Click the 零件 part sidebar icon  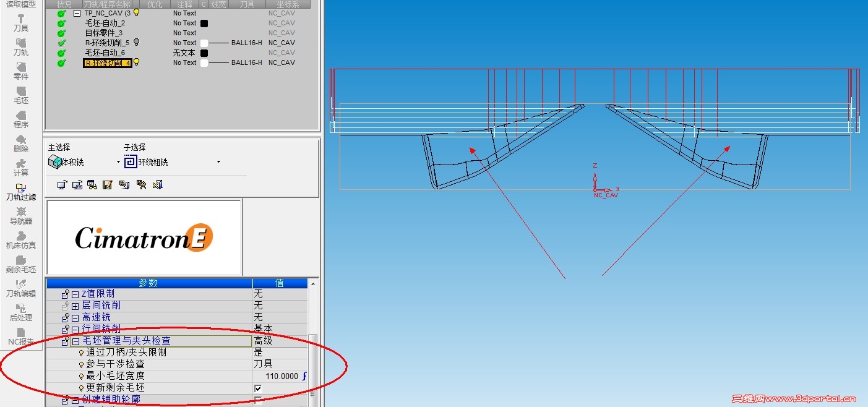[x=21, y=71]
